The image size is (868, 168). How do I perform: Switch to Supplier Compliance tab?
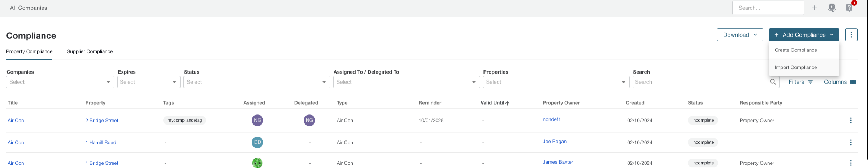pos(90,51)
